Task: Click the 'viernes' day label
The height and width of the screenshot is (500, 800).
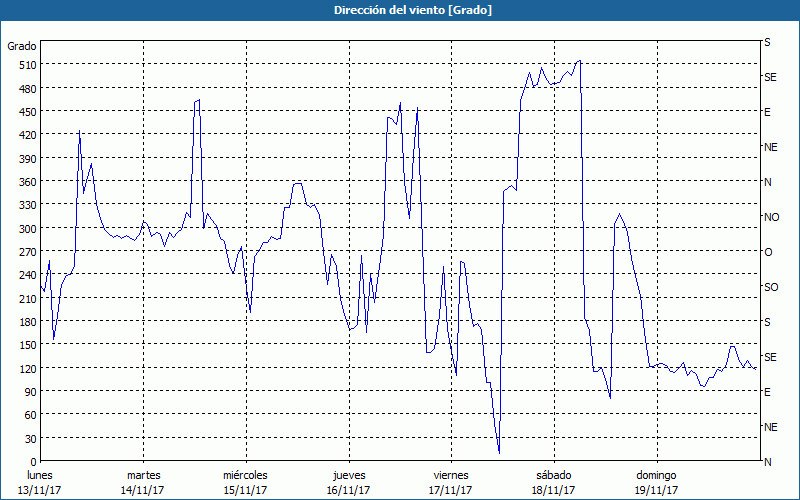Action: [x=450, y=475]
